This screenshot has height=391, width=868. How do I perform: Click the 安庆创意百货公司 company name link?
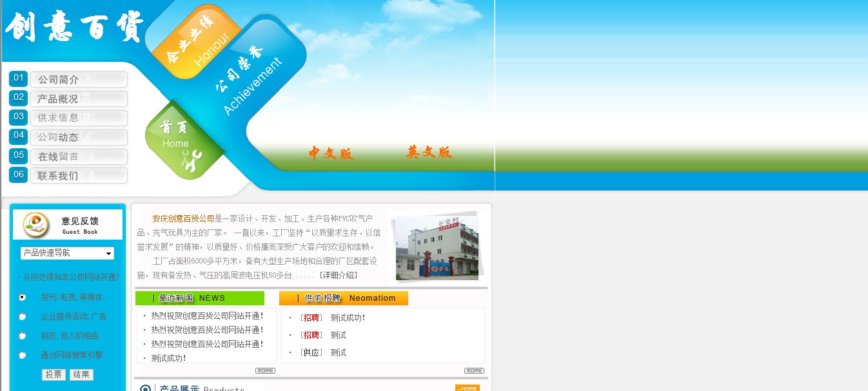click(x=183, y=218)
